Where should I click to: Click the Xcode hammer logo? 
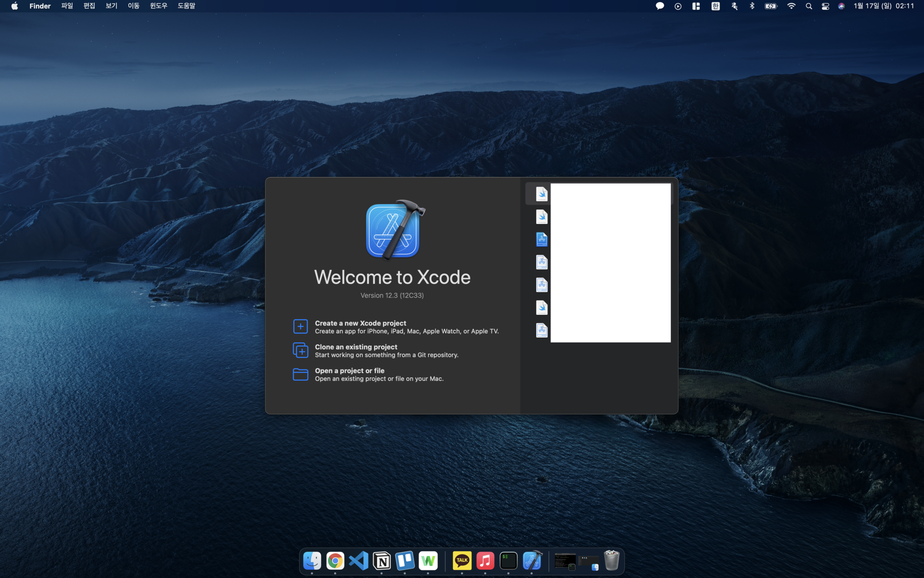394,230
